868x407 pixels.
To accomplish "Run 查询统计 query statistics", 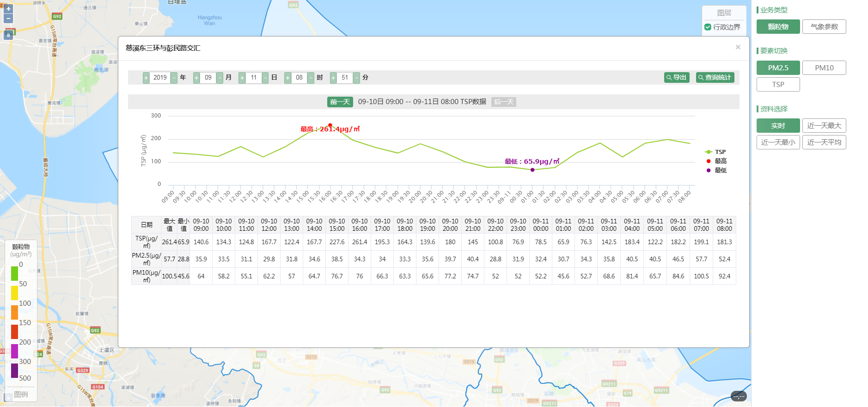I will pos(715,78).
